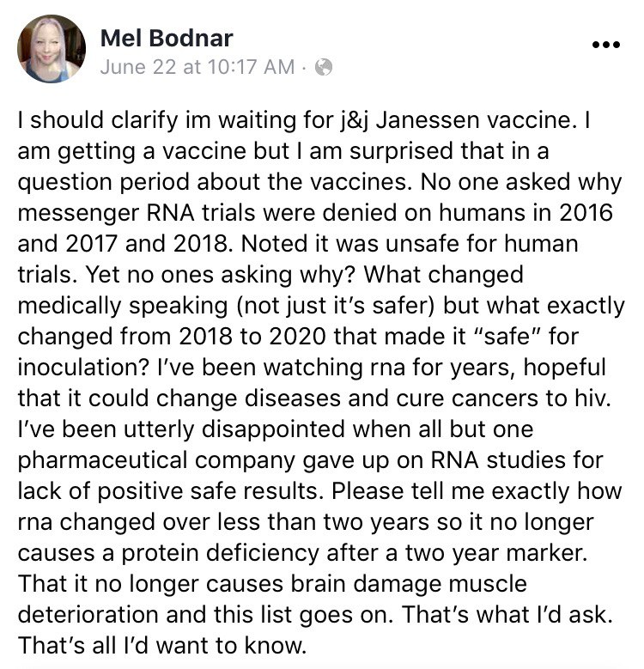Open the June 22 at 10:17 AM timestamp
This screenshot has width=644, height=669.
[x=197, y=67]
